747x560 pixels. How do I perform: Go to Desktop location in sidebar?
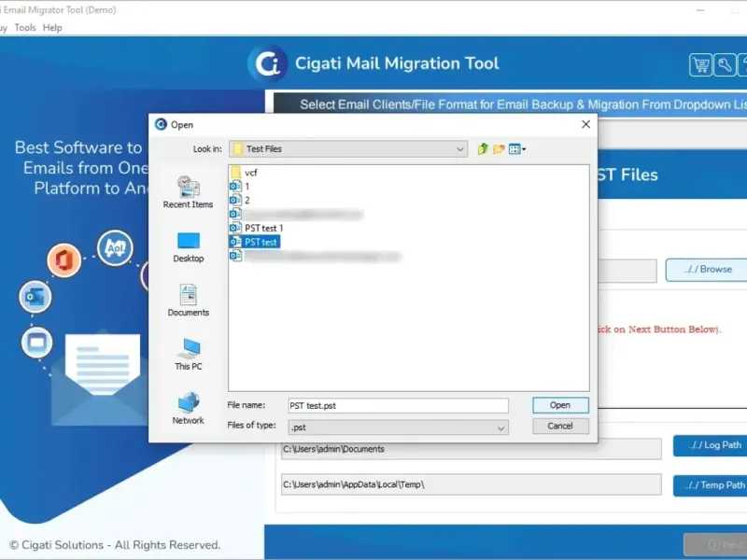point(189,247)
